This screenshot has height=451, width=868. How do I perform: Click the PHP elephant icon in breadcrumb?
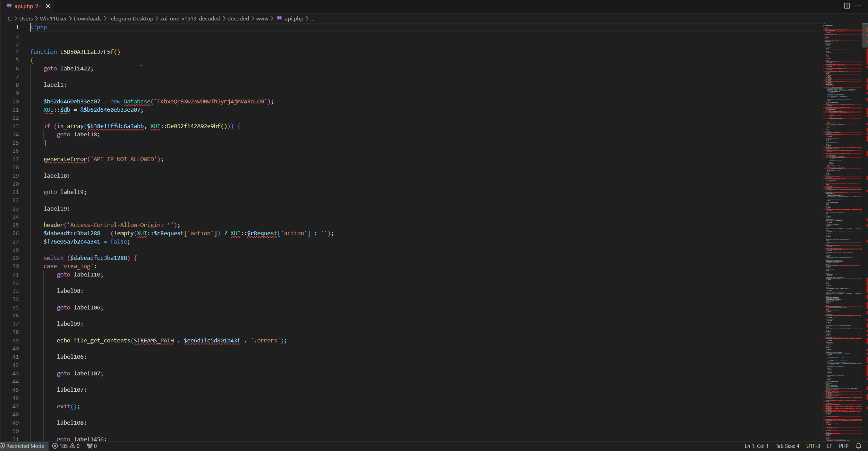279,18
